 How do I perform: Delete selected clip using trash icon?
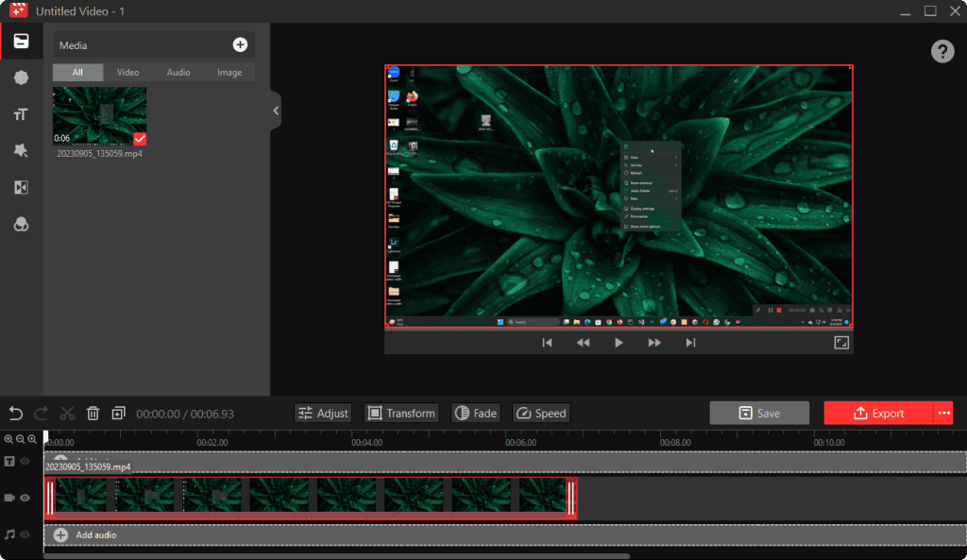pos(92,413)
